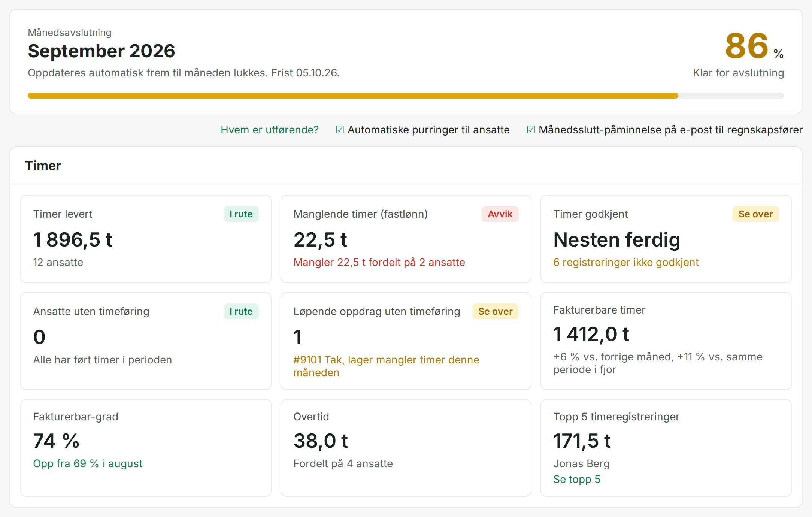Click '6 registreringer ikke godkjent' text
Viewport: 812px width, 517px height.
(626, 262)
